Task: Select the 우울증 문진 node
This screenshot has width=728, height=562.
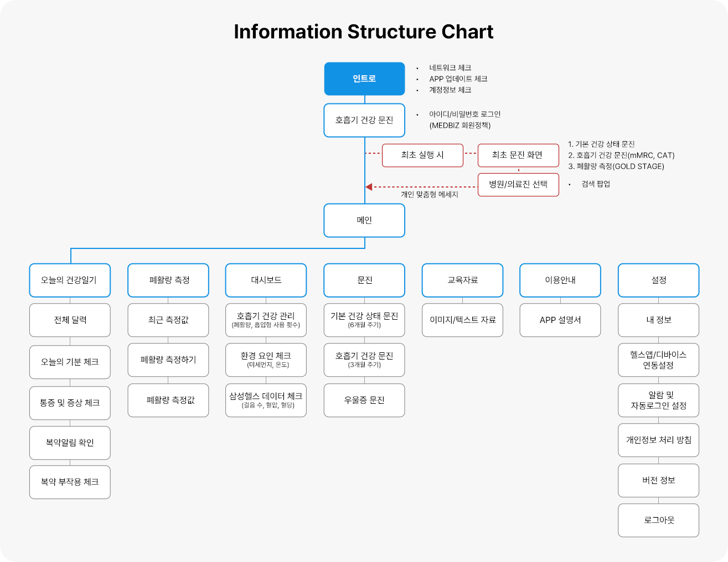Action: [x=364, y=400]
